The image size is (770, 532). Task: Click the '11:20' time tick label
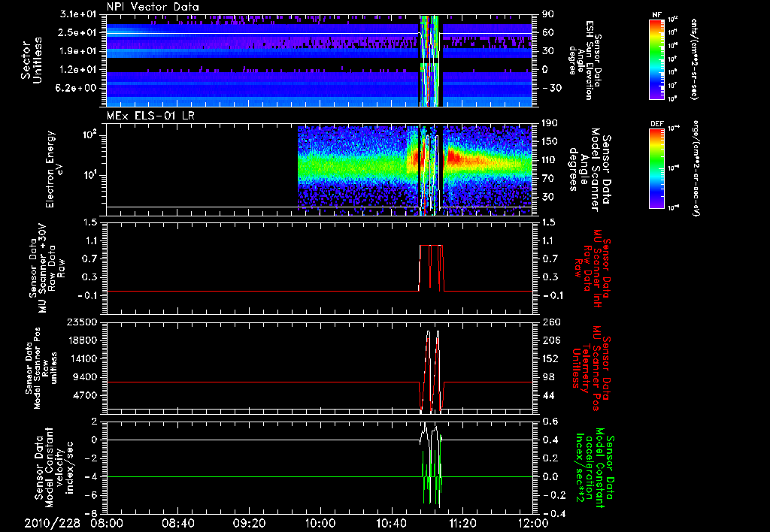[462, 524]
